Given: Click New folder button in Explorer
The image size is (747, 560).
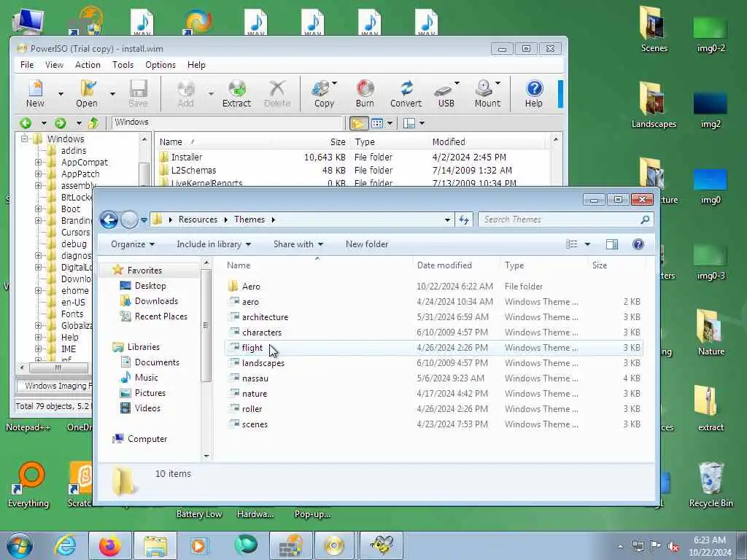Looking at the screenshot, I should pyautogui.click(x=367, y=244).
